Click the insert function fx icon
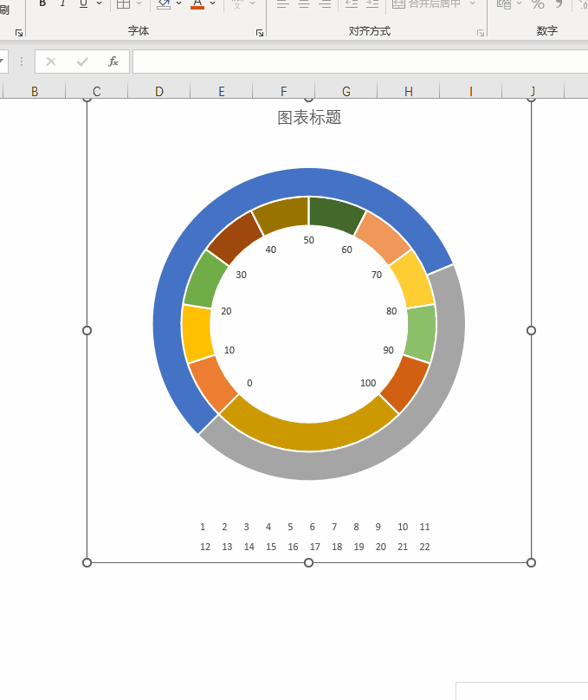 (113, 62)
